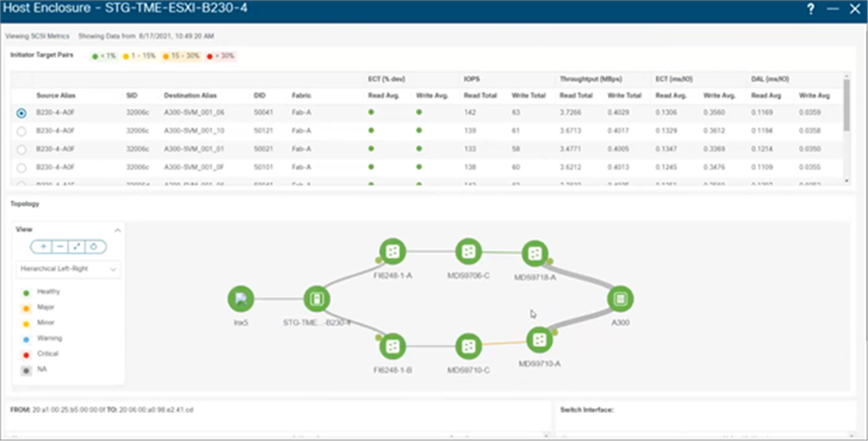Image resolution: width=868 pixels, height=441 pixels.
Task: Click the Read Total header under IOPS
Action: click(480, 95)
